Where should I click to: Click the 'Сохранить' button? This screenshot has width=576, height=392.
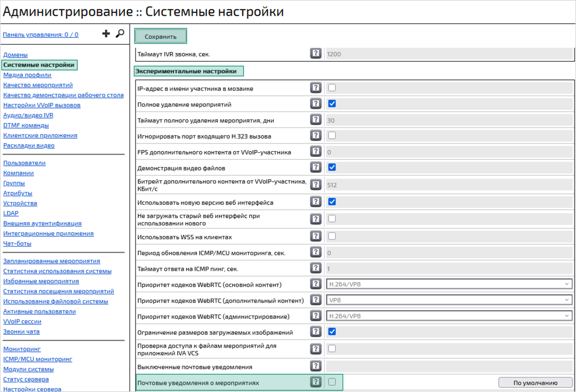click(x=160, y=36)
